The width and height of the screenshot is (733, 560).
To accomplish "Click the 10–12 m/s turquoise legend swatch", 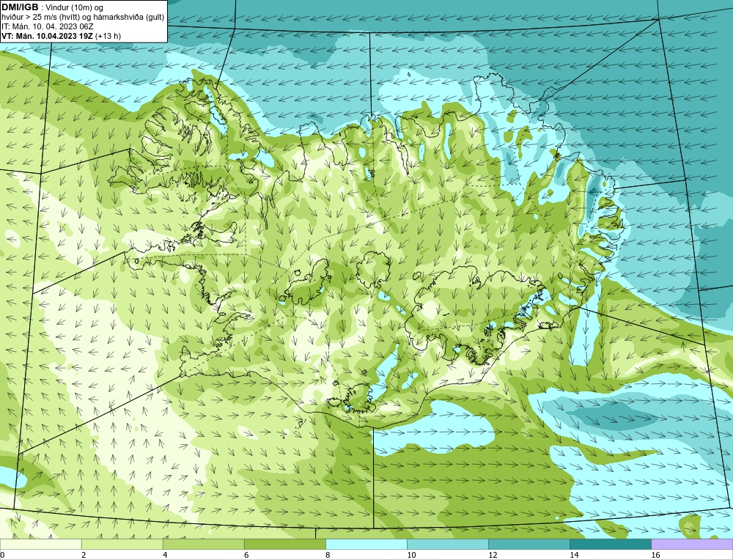I will point(447,544).
